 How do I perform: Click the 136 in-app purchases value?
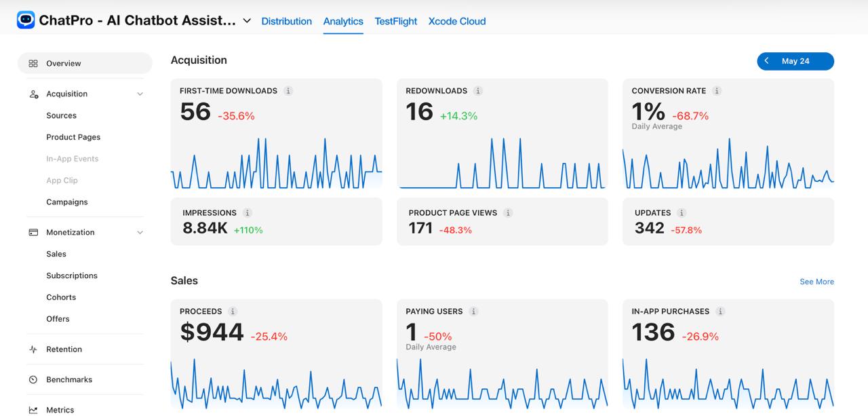click(x=653, y=332)
